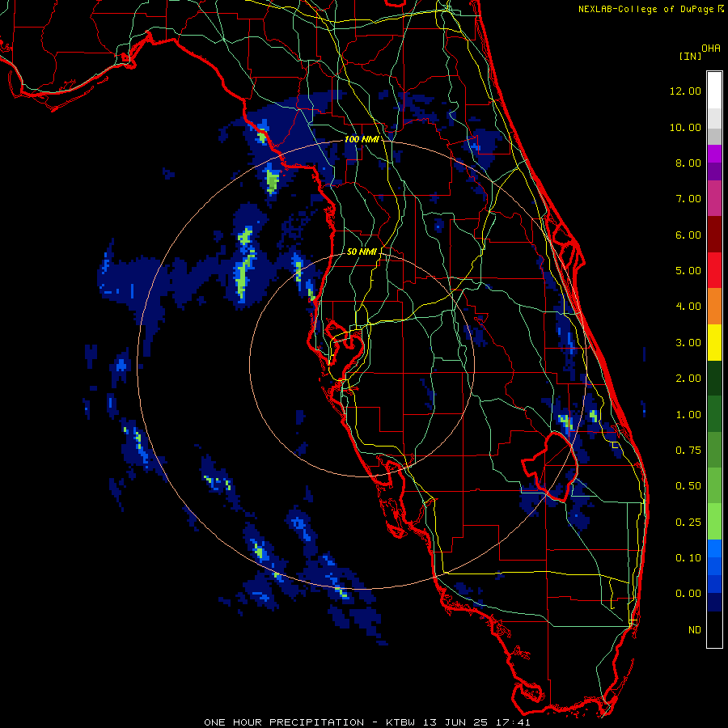Pick the black ND swatch in scale

(714, 629)
